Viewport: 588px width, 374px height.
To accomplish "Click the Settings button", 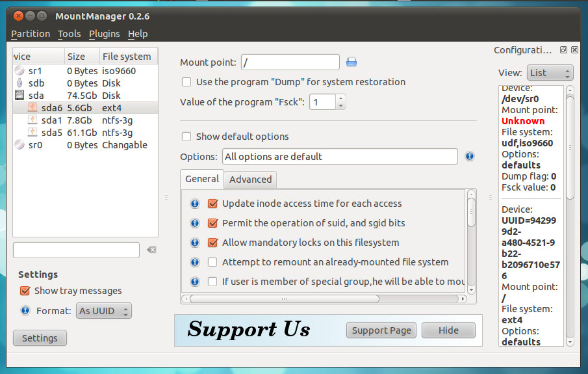I will click(x=40, y=338).
